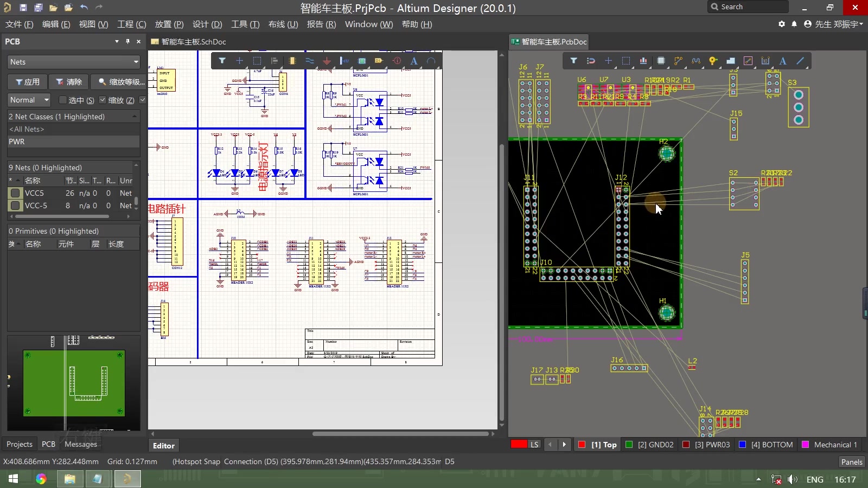
Task: Click PCB toolbar snap magnet icon
Action: [591, 61]
